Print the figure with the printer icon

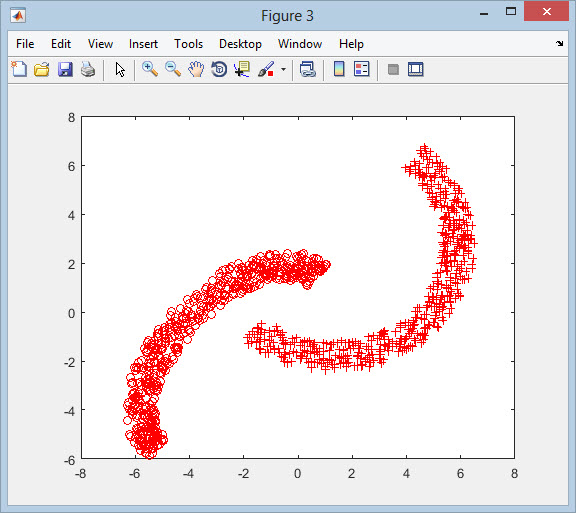coord(88,69)
